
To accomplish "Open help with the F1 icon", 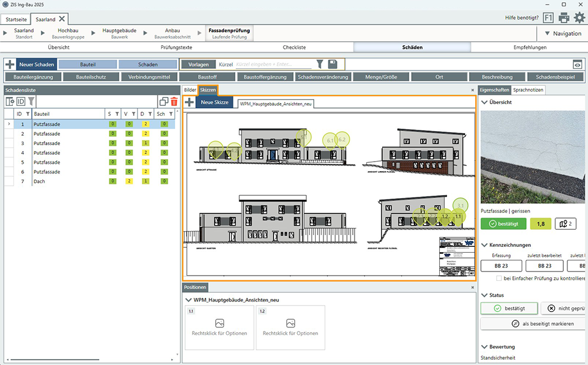I will pyautogui.click(x=548, y=18).
